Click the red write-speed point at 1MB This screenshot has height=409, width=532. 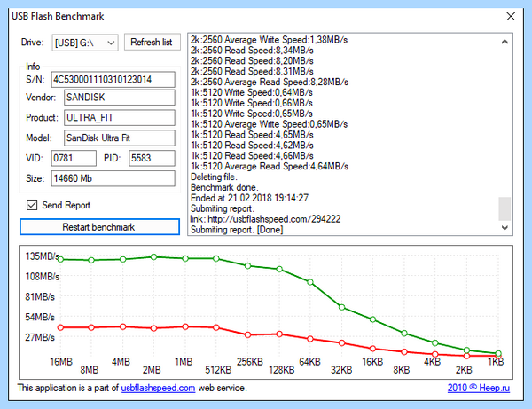pos(185,326)
